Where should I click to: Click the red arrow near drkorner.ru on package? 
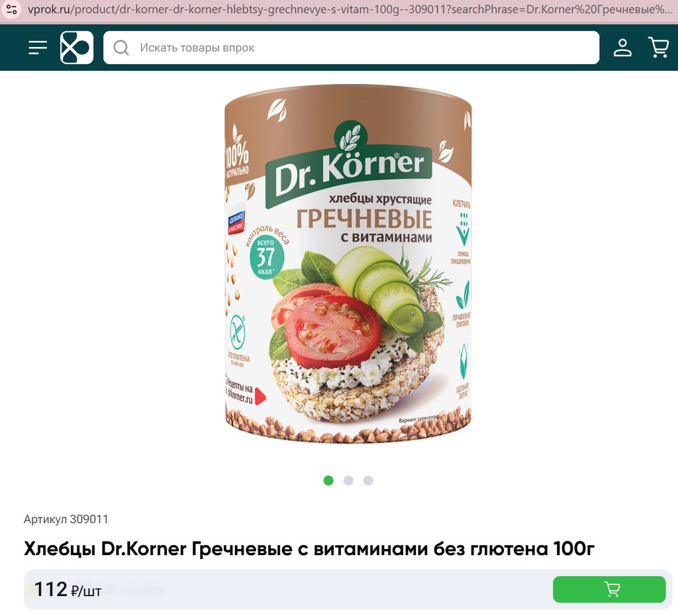click(260, 396)
